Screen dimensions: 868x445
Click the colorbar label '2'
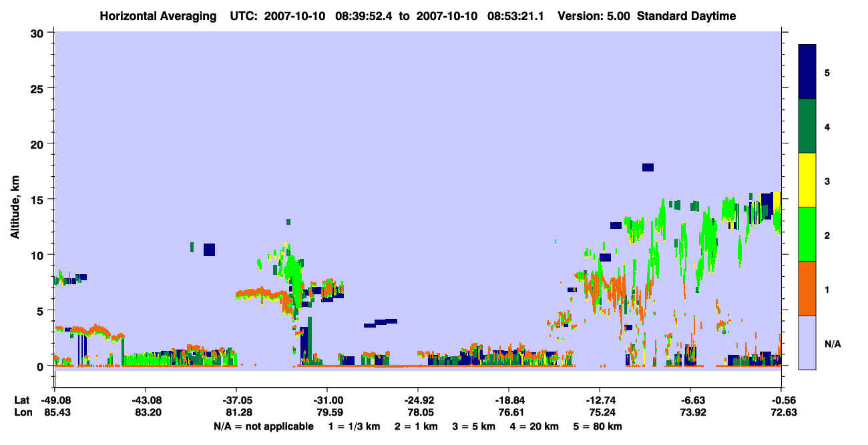pyautogui.click(x=827, y=236)
